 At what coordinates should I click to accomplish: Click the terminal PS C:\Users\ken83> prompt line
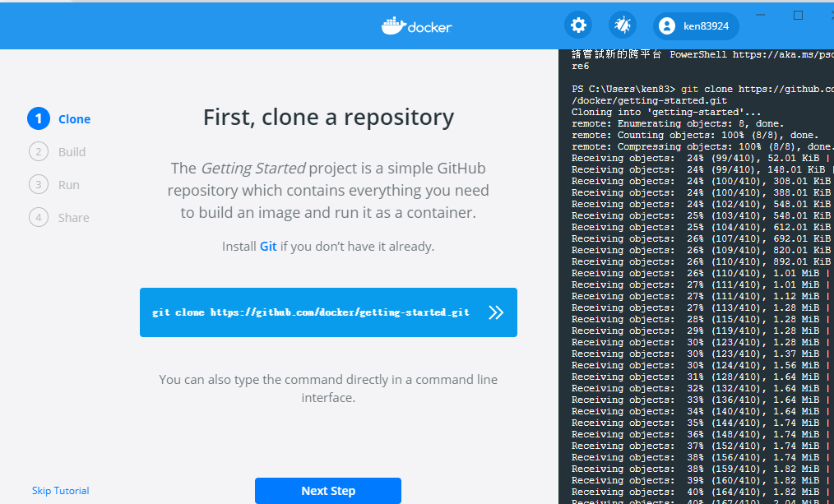[x=702, y=90]
